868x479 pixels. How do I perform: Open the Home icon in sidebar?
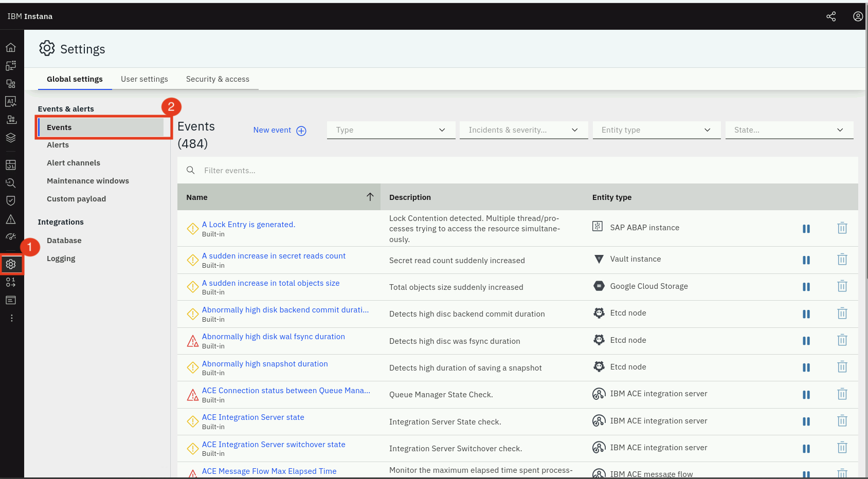[x=11, y=48]
